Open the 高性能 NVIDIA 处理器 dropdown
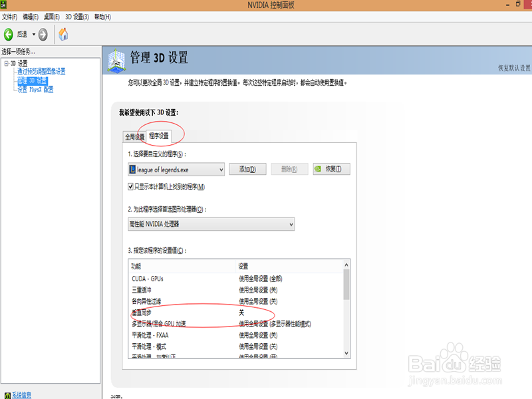The image size is (532, 399). [x=211, y=224]
